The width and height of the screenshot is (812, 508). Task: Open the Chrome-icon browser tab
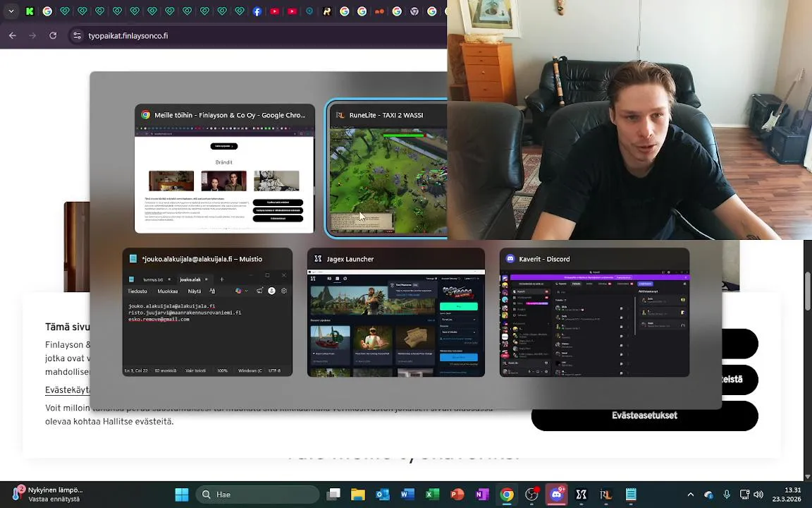(414, 11)
